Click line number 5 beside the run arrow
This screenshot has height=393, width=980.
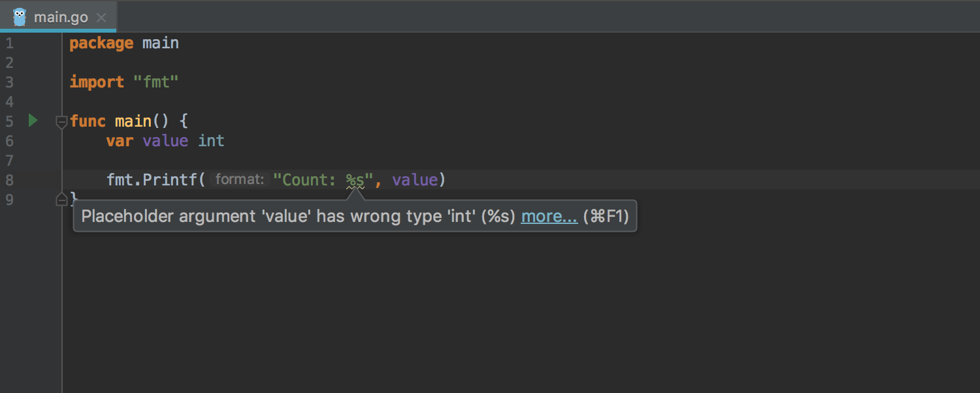tap(9, 121)
